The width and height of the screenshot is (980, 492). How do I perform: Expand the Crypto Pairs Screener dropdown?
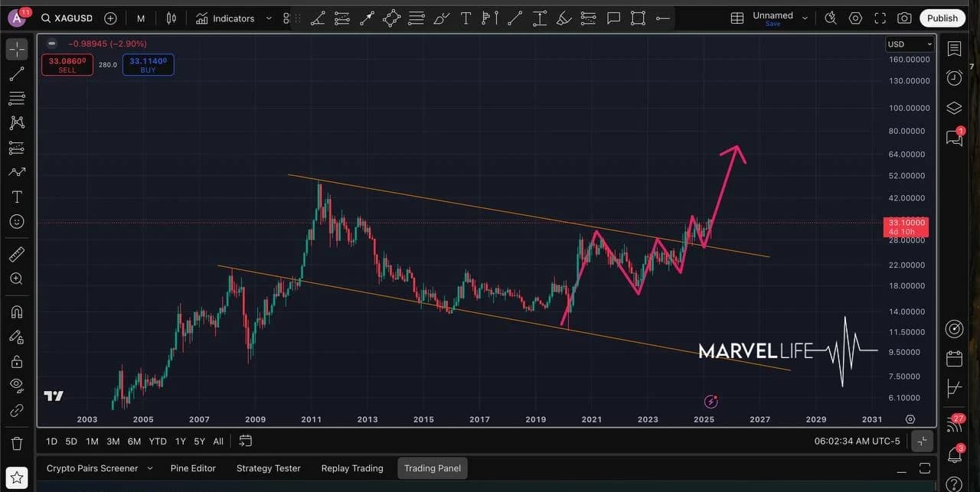(150, 468)
